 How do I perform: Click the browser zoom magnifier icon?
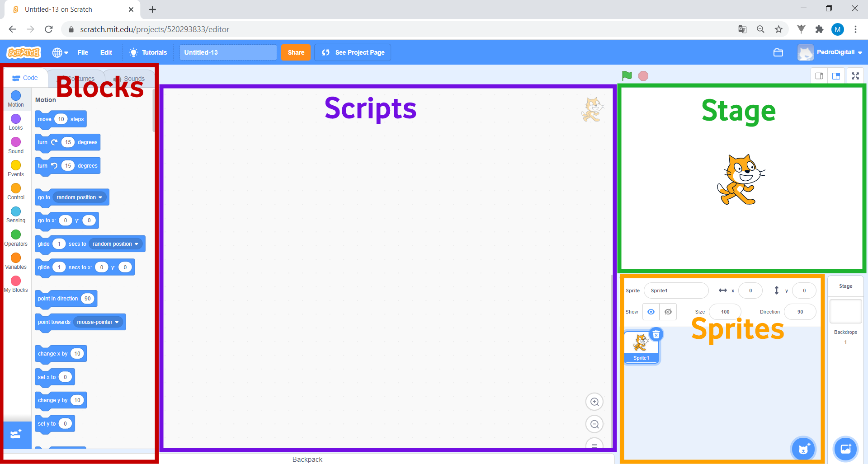tap(760, 29)
